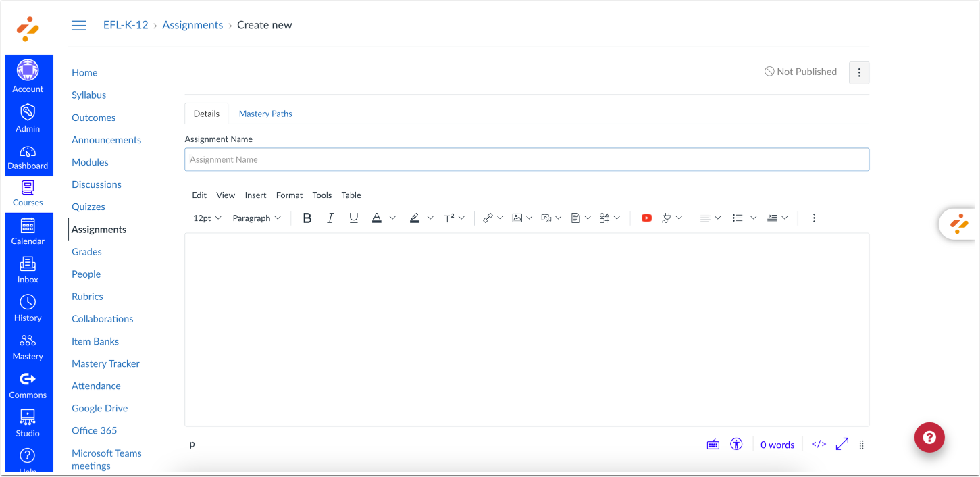980x477 pixels.
Task: Open the Apps plug icon
Action: pyautogui.click(x=667, y=218)
